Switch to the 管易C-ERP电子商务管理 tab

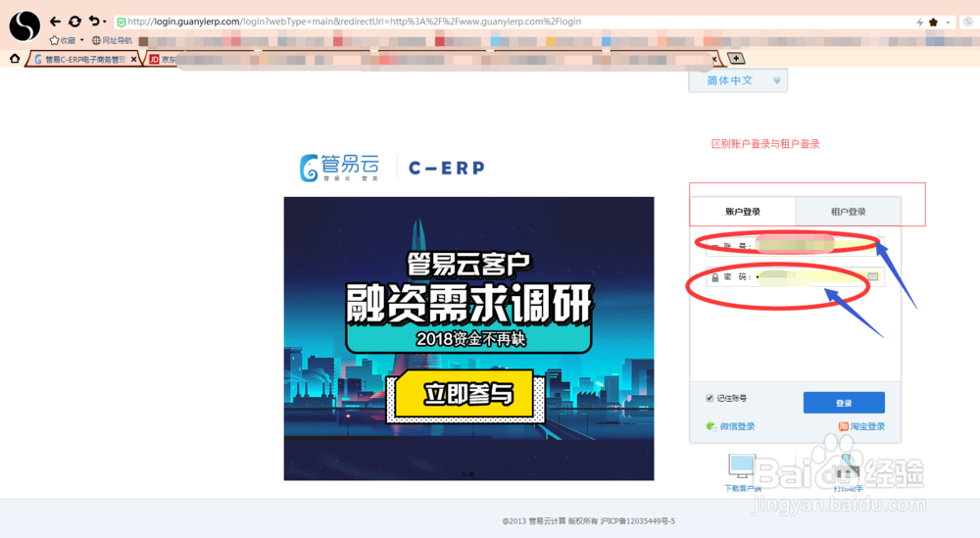coord(81,60)
